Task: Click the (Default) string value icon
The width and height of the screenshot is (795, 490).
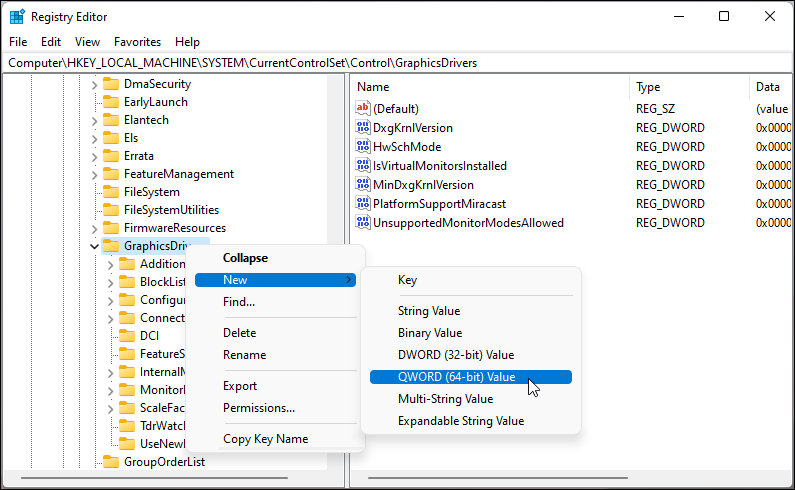Action: (x=363, y=108)
